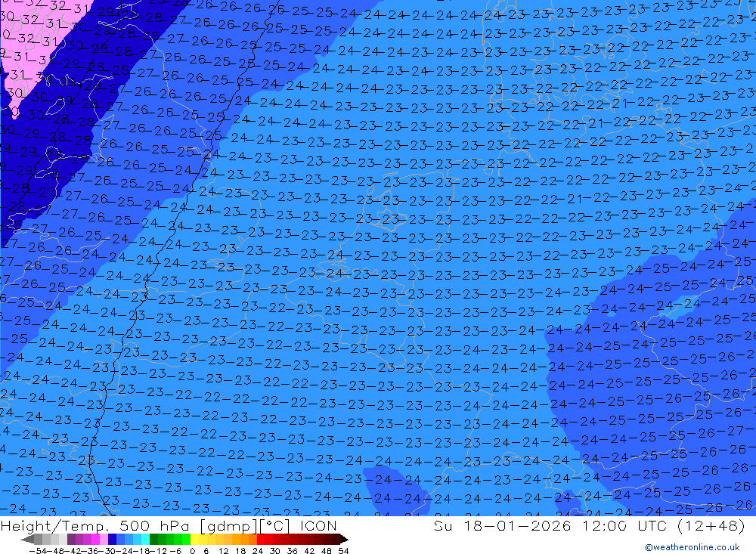Click the "12" legend scale label
Viewport: 756px width, 554px height.
224,551
